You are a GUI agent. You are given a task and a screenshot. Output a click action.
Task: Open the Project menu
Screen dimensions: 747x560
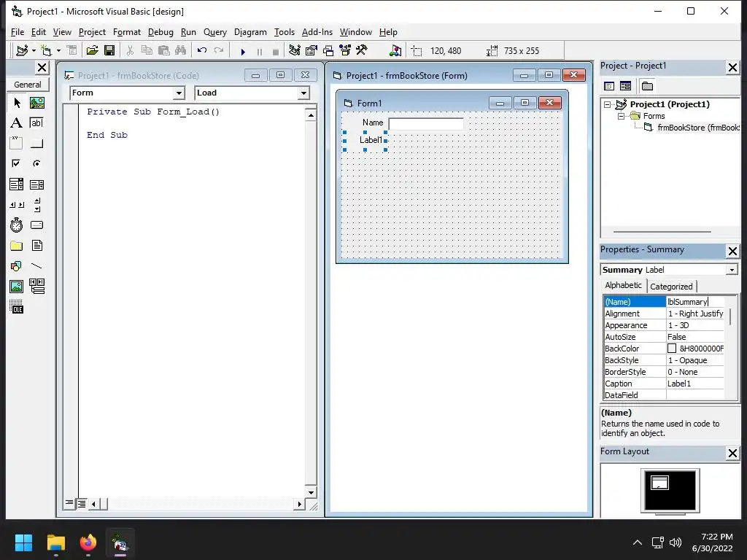[x=92, y=32]
